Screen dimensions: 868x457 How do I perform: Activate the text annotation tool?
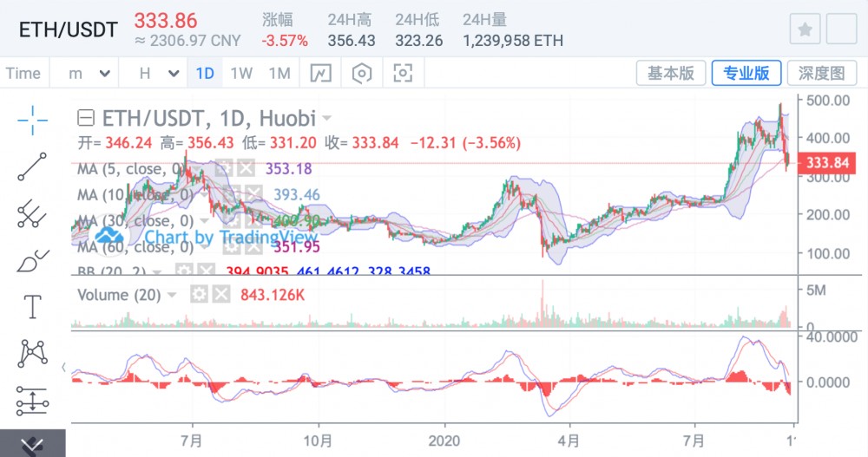pyautogui.click(x=33, y=306)
